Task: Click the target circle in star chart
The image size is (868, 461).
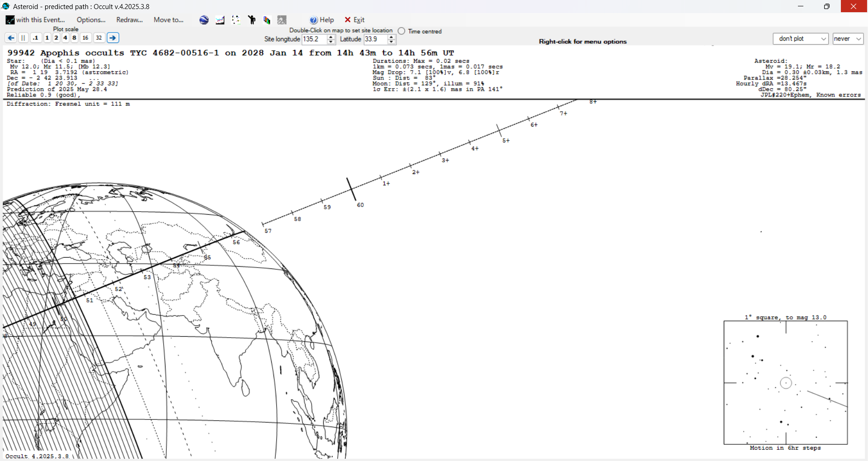Action: coord(786,383)
